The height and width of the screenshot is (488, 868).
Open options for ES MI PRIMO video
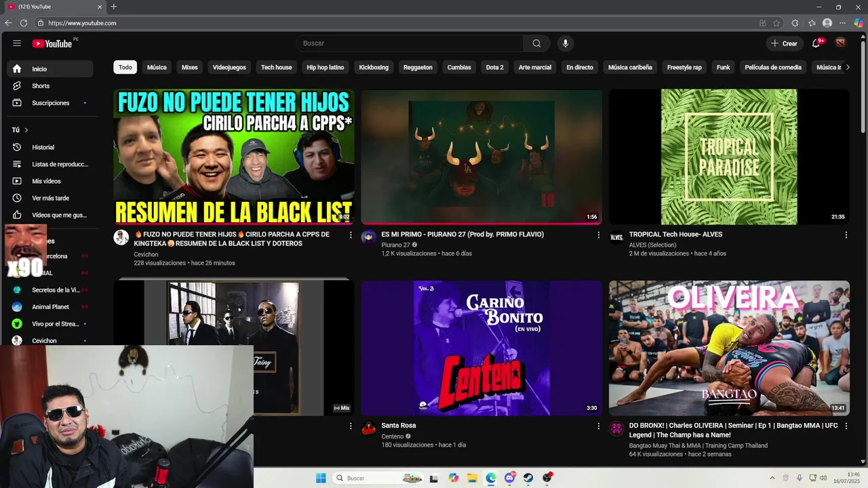(598, 235)
